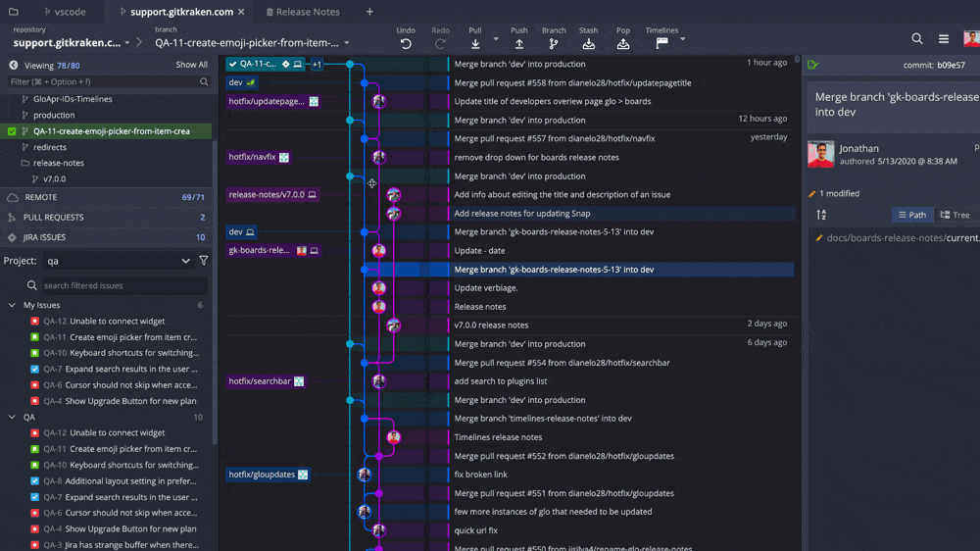This screenshot has height=551, width=980.
Task: Toggle status box of QA-8 Additional layout setting
Action: tap(35, 481)
